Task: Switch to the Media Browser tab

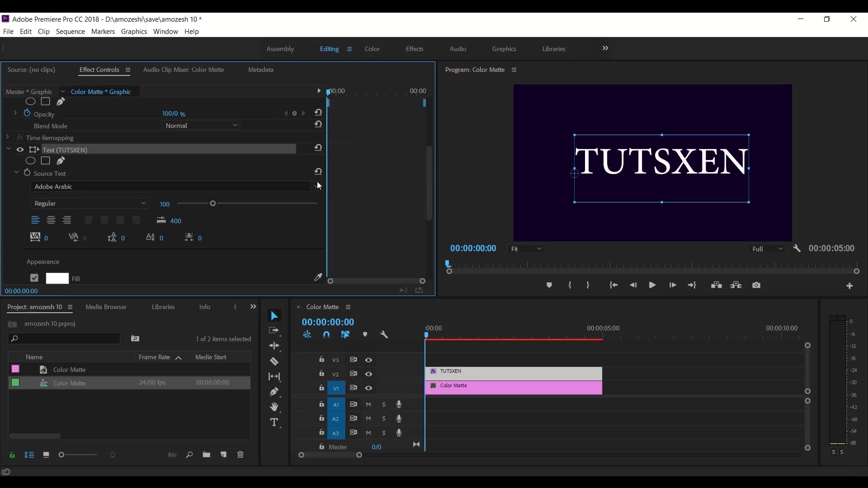Action: 106,307
